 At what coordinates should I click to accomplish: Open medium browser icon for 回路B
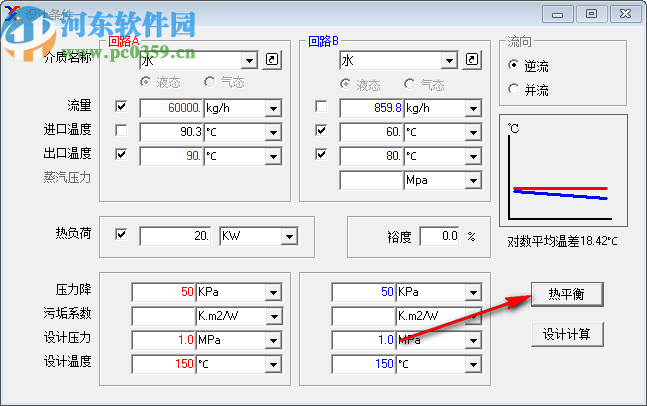(472, 60)
